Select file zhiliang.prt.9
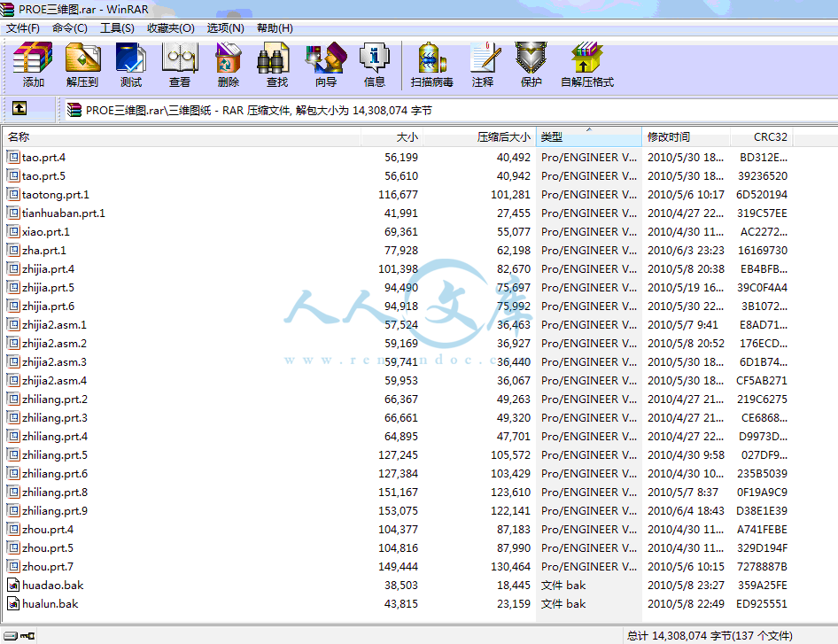 [x=55, y=511]
